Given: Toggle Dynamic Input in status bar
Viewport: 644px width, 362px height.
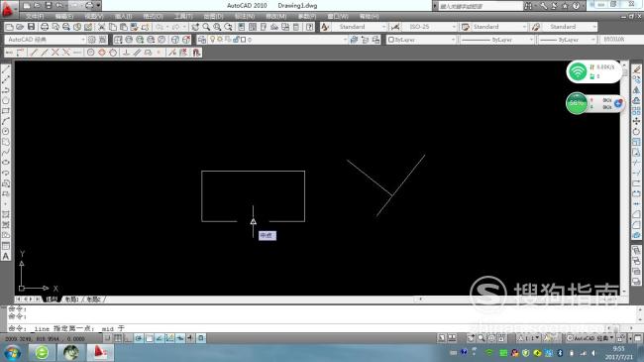Looking at the screenshot, I should pyautogui.click(x=180, y=338).
